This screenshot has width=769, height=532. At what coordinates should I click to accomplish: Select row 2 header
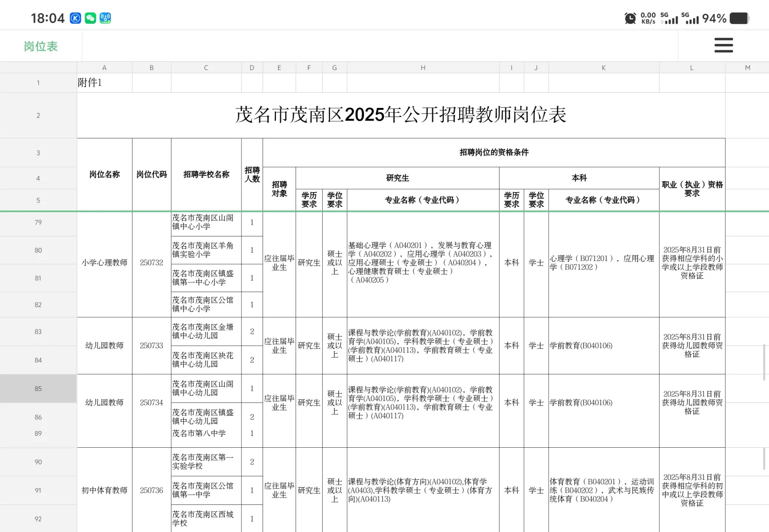[38, 115]
